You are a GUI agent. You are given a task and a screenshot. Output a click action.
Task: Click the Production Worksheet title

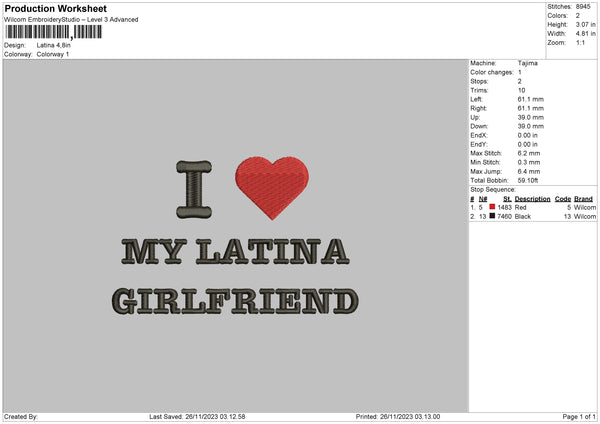(55, 9)
